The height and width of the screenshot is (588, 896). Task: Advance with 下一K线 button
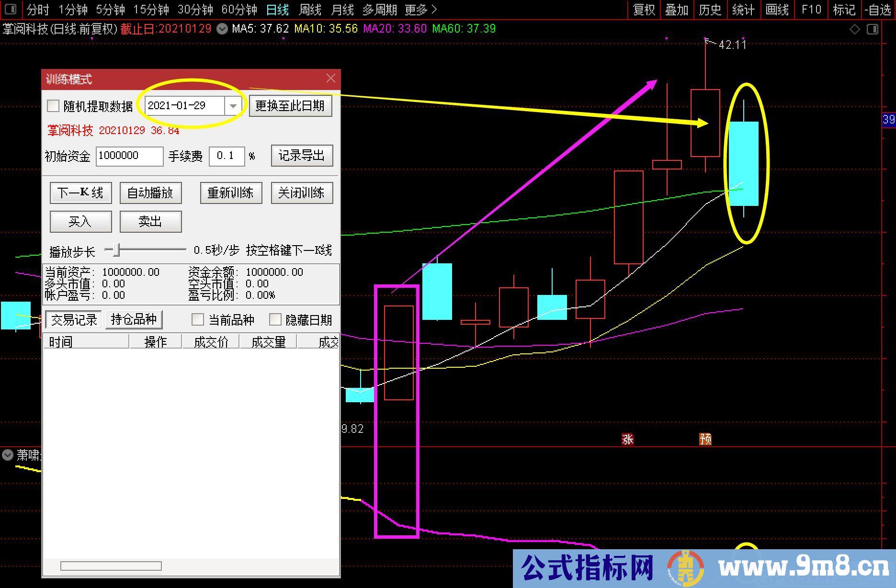point(80,193)
